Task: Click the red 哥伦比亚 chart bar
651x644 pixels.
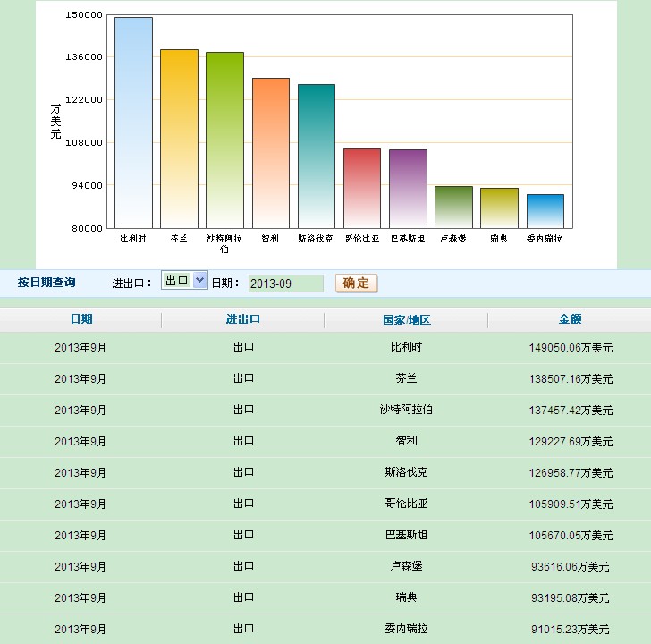Action: [x=362, y=188]
